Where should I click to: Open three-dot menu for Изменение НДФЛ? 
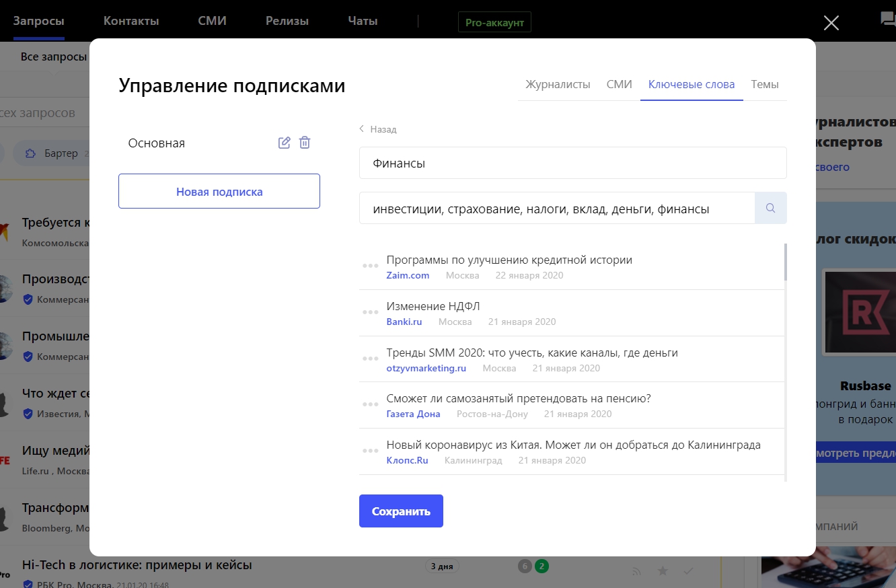point(370,312)
